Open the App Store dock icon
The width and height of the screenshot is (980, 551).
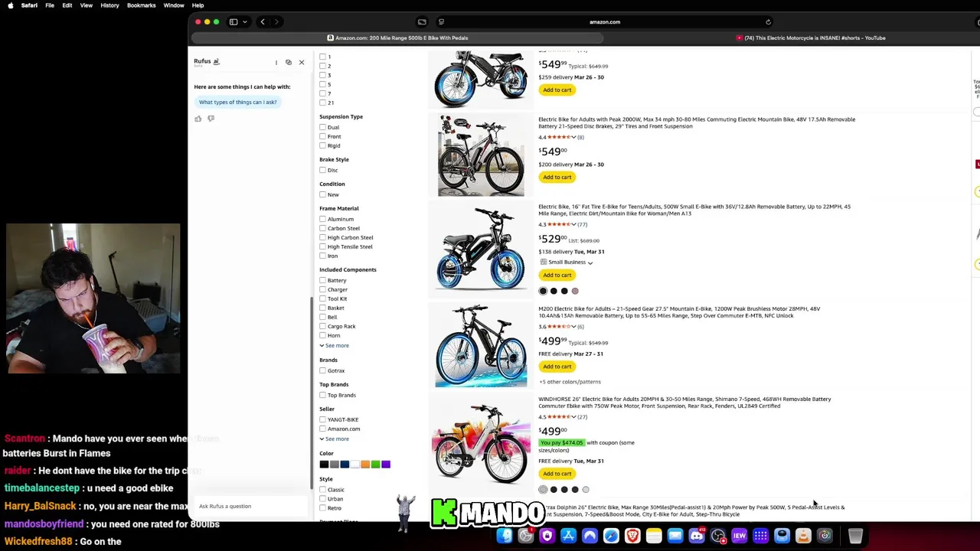tap(568, 536)
